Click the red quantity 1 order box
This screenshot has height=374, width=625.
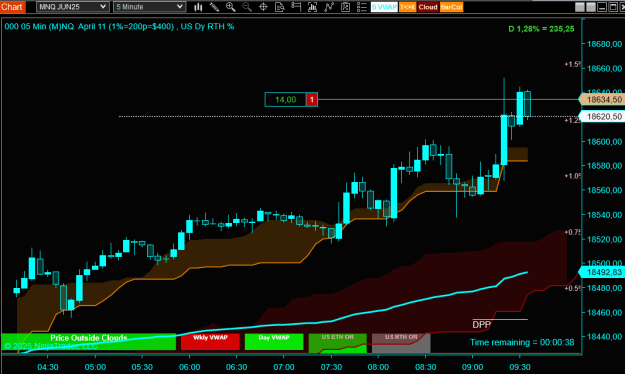pos(312,100)
